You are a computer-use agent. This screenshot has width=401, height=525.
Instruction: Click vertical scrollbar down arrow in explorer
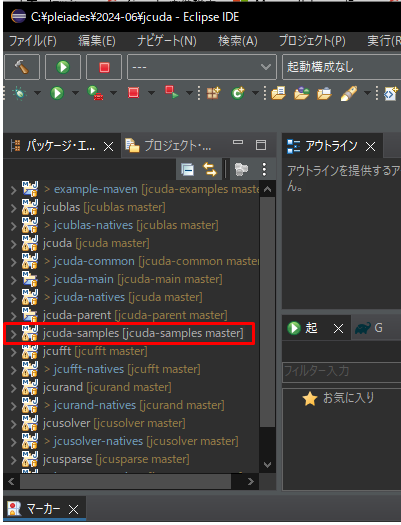coord(267,465)
